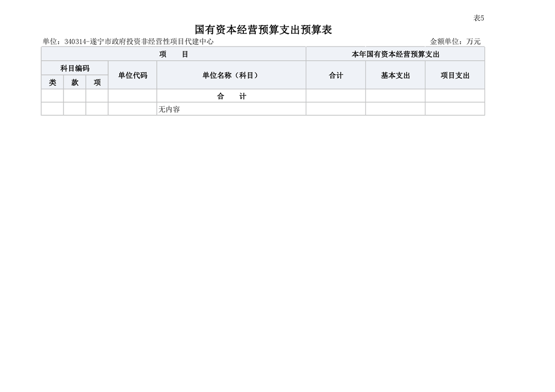This screenshot has width=555, height=392.
Task: Click the 单位代码 column header
Action: pyautogui.click(x=133, y=76)
